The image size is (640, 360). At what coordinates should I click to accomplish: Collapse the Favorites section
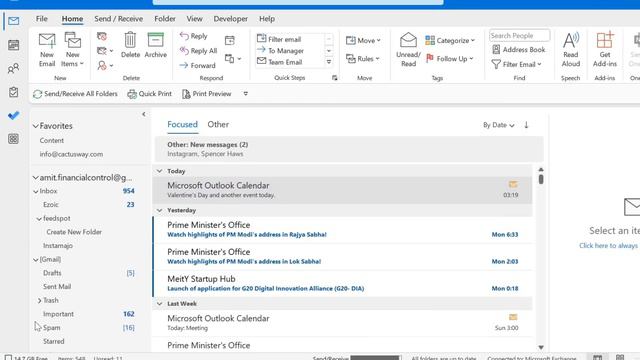(x=36, y=126)
